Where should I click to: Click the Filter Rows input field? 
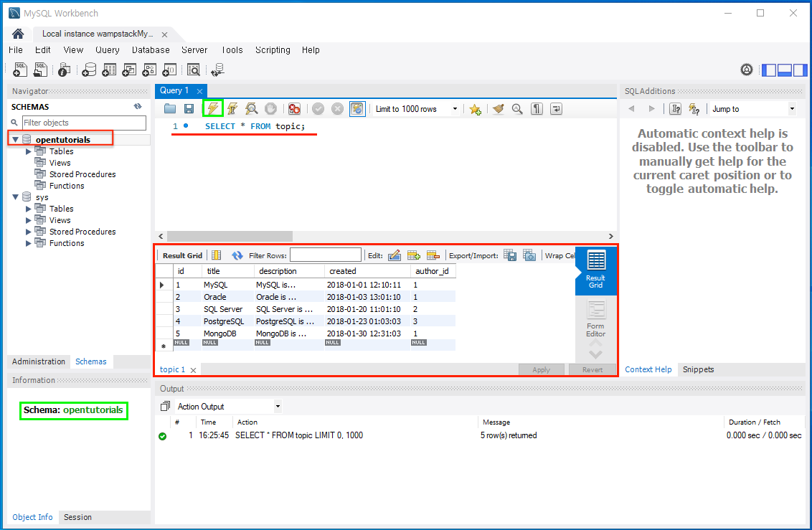[325, 255]
